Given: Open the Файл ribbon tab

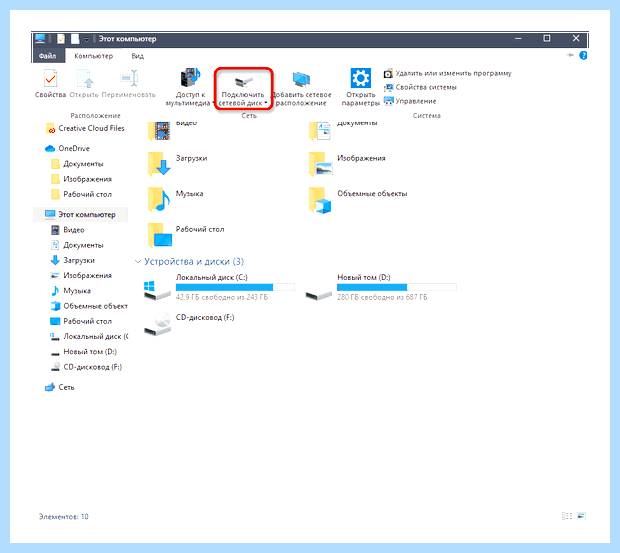Looking at the screenshot, I should 47,56.
